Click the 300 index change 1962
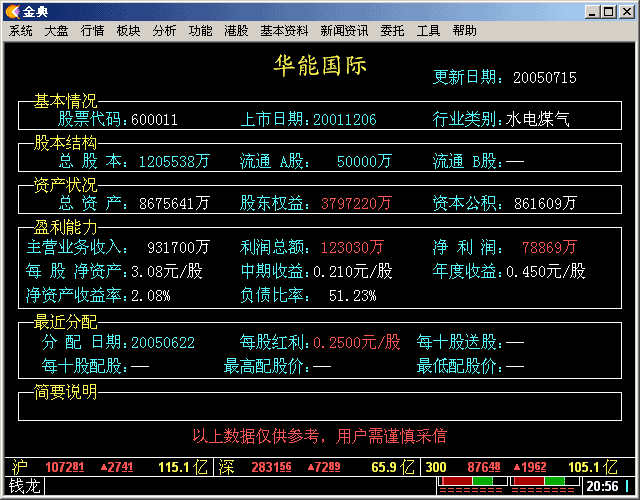Viewport: 640px width, 500px height. [530, 467]
